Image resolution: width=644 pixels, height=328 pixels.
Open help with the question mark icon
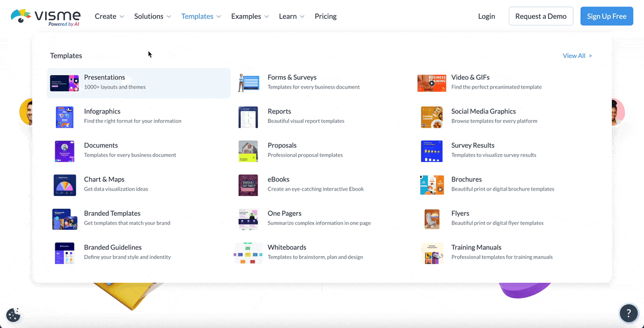point(629,313)
